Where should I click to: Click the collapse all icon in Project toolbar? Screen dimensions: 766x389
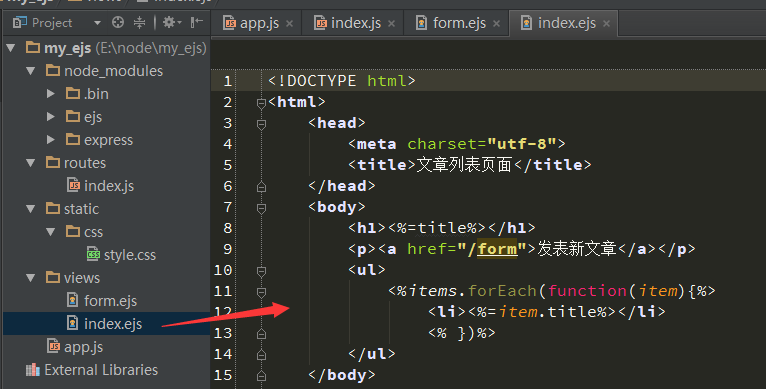coord(140,22)
